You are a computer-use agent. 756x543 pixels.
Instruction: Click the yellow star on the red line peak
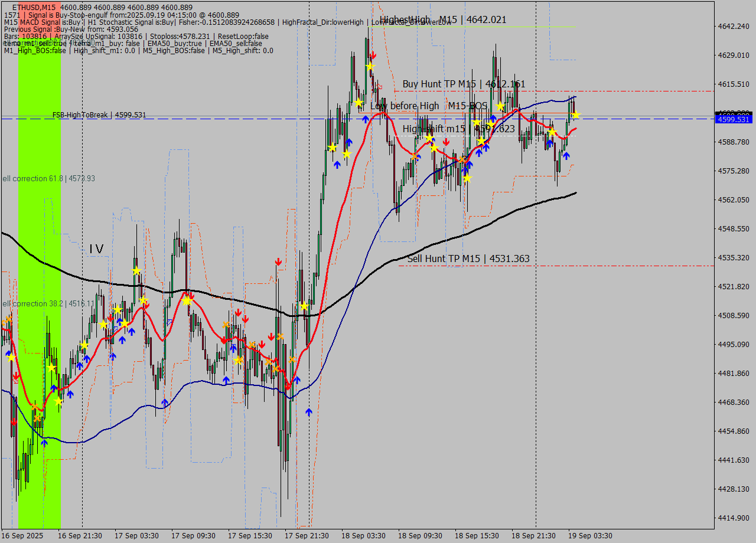(x=187, y=301)
